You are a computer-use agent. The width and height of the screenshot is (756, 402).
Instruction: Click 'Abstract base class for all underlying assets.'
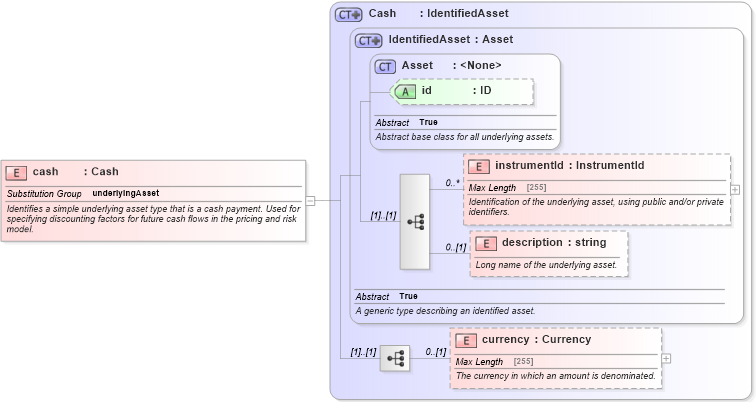(465, 137)
